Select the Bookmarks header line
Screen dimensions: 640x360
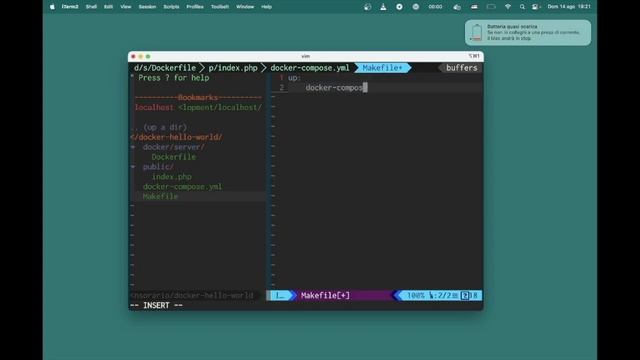pyautogui.click(x=198, y=98)
